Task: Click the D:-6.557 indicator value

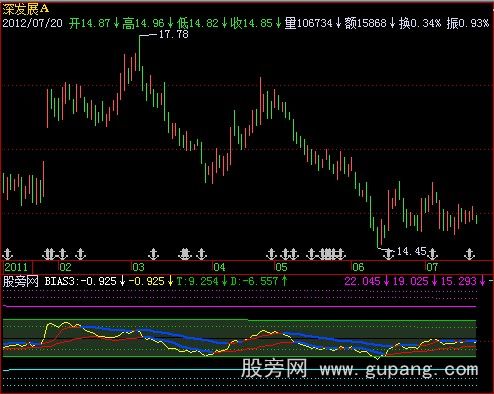Action: click(x=254, y=281)
